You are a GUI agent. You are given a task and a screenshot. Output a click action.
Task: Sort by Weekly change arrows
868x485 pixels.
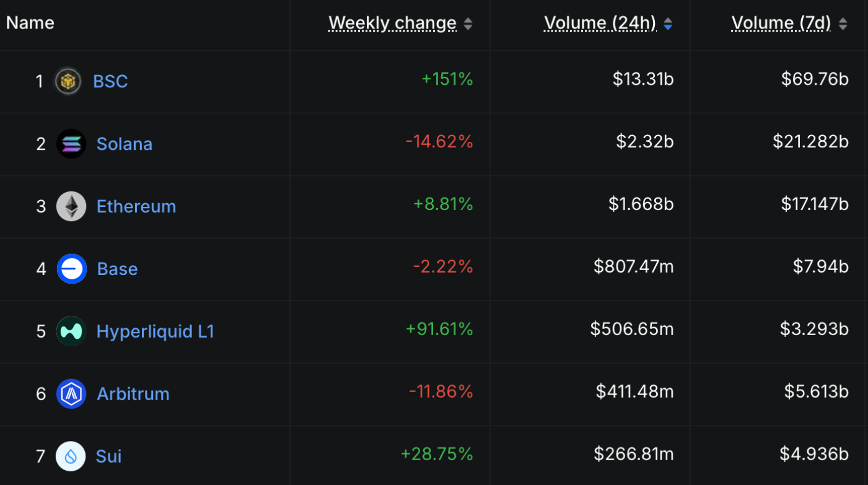pyautogui.click(x=468, y=24)
